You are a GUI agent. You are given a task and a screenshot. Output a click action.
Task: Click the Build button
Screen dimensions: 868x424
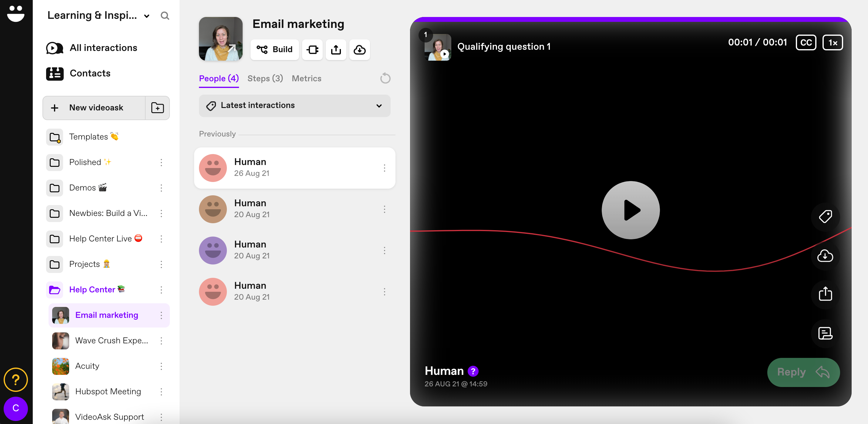click(x=274, y=49)
